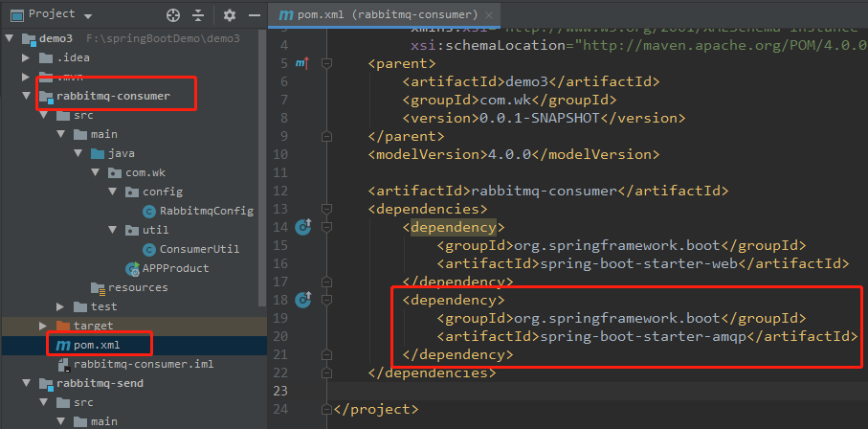The image size is (868, 429).
Task: Click the dependency gutter icon on line 14
Action: click(302, 227)
